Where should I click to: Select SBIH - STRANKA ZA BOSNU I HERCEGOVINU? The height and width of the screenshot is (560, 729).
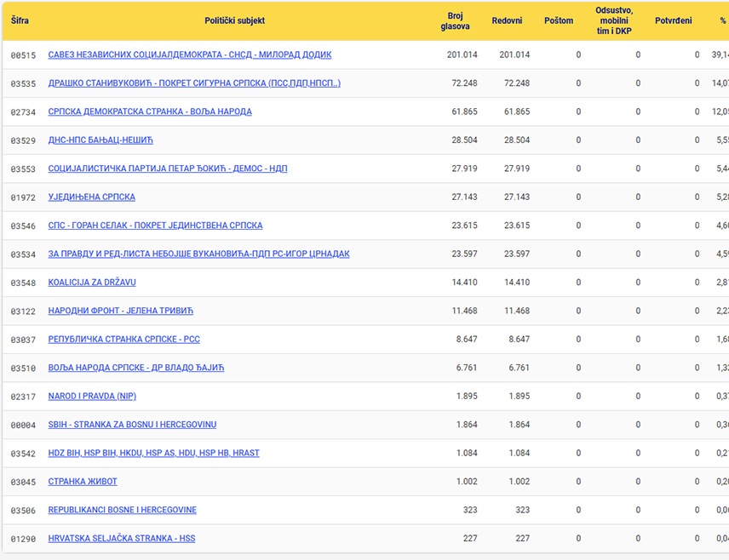tap(132, 425)
